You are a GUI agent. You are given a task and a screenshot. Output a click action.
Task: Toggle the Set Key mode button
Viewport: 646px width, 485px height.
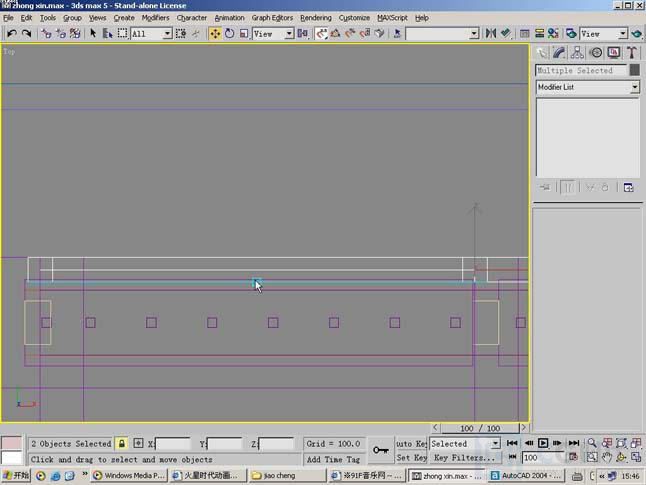411,457
